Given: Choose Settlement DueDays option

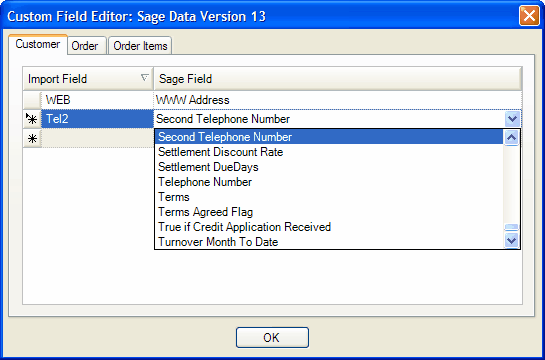Looking at the screenshot, I should coord(329,167).
